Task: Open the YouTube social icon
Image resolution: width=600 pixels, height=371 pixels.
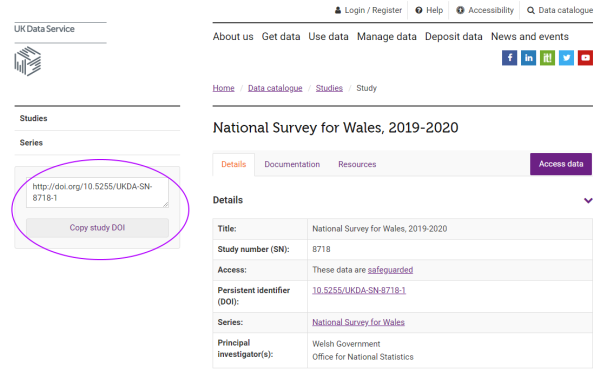Action: coord(585,58)
